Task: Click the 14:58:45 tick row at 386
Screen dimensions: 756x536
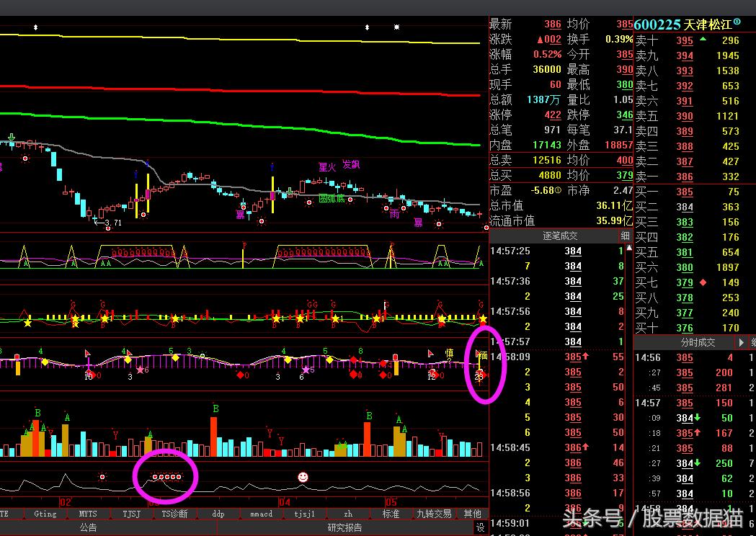Action: (557, 448)
